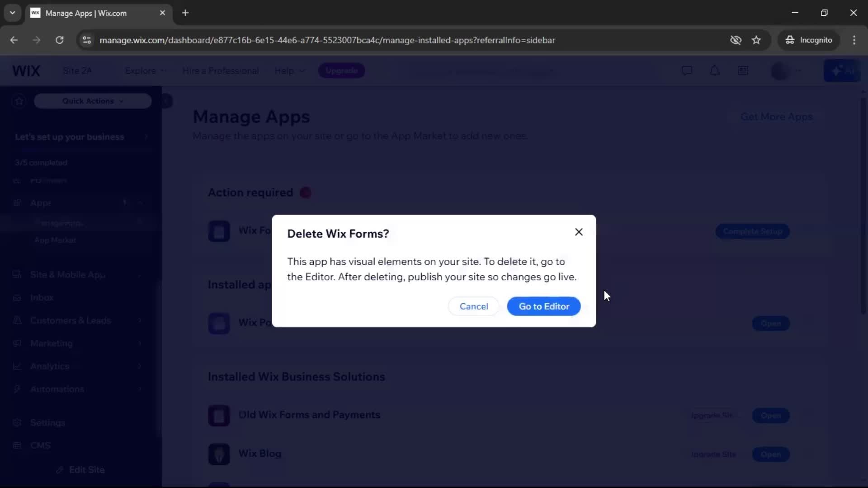Open App Market in sidebar
868x488 pixels.
(x=55, y=240)
